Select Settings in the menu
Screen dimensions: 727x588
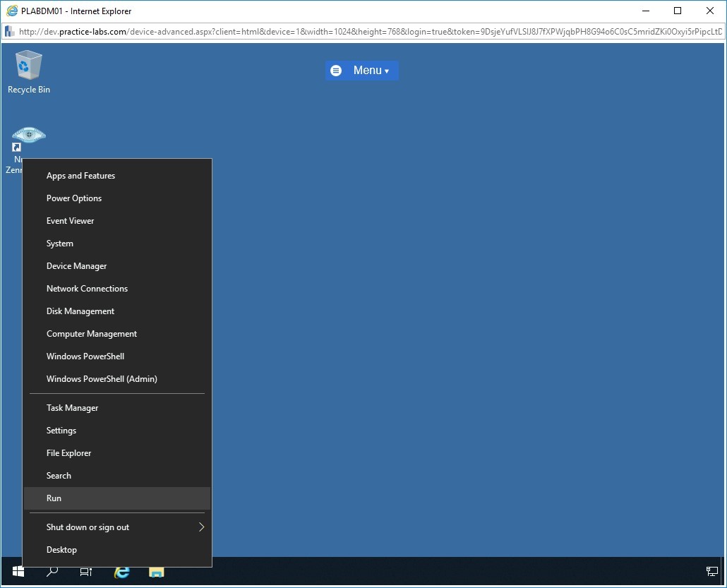pyautogui.click(x=61, y=430)
